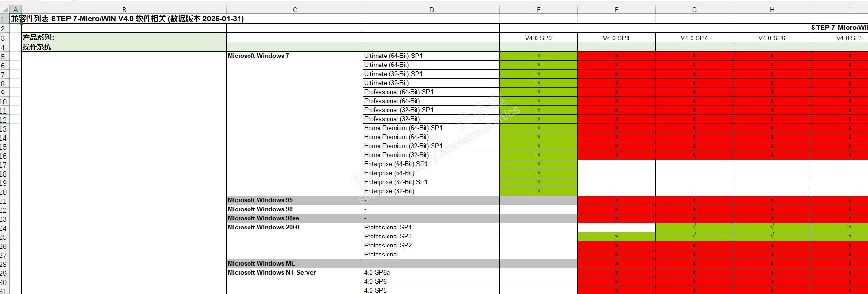Click the 操作系统 cell
Image resolution: width=868 pixels, height=294 pixels.
click(x=124, y=47)
